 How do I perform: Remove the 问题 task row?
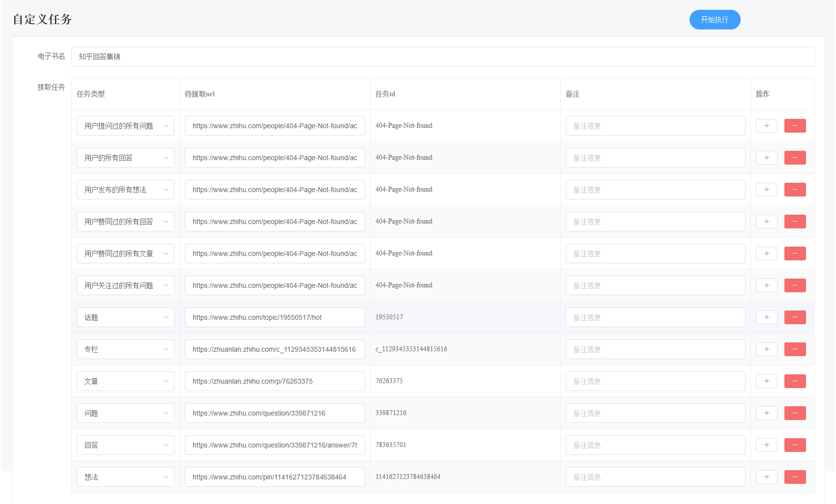coord(795,413)
